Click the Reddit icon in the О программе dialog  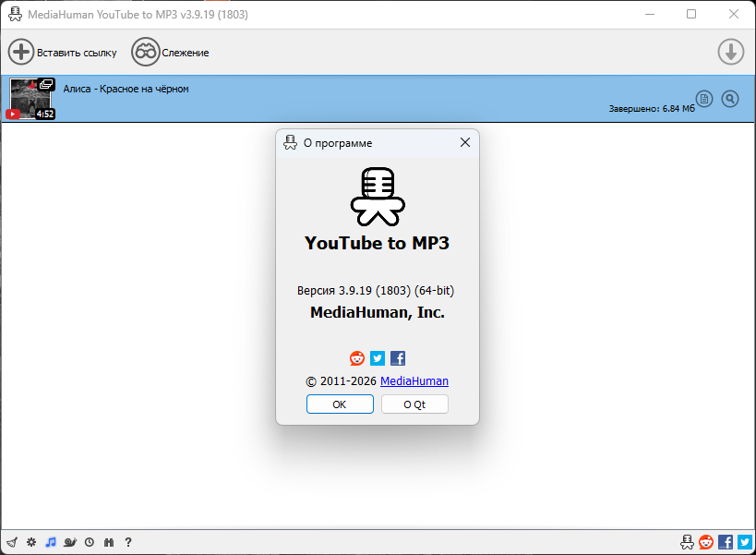[357, 358]
